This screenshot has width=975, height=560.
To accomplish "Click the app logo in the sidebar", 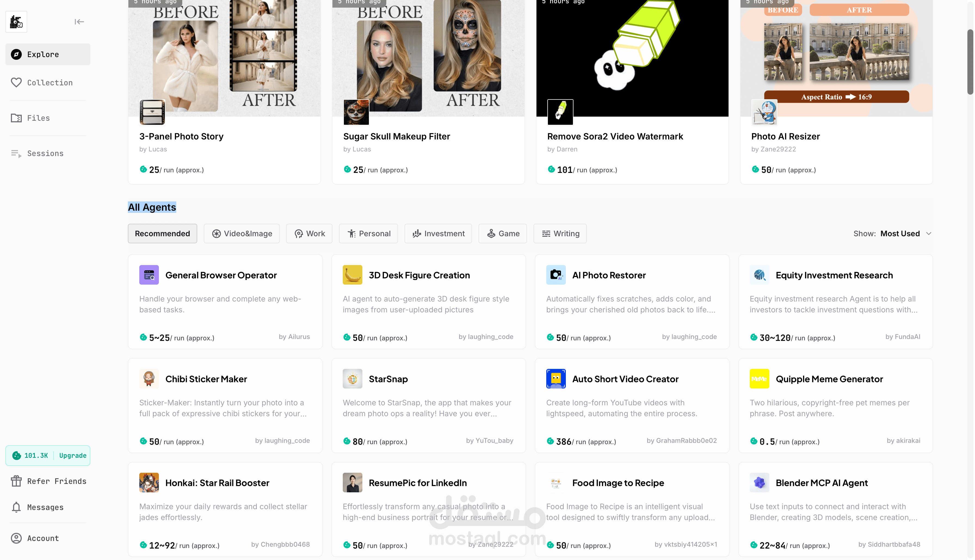I will (16, 22).
